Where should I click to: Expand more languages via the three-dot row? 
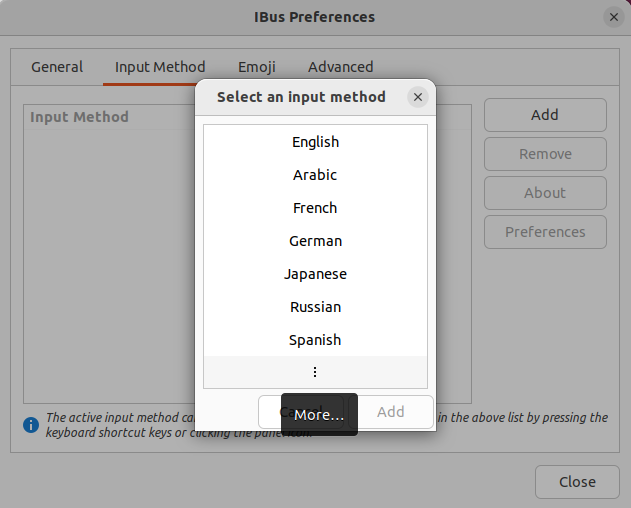click(x=315, y=372)
